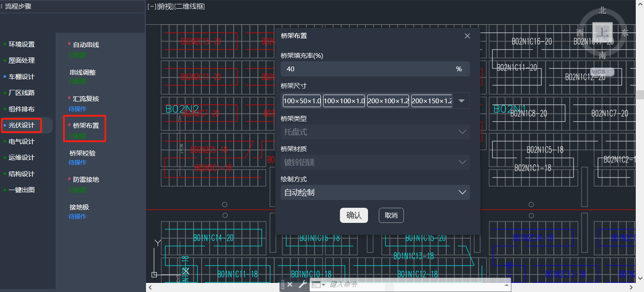The image size is (644, 292).
Task: Open the WCS coordinate system dropdown
Action: 603,72
